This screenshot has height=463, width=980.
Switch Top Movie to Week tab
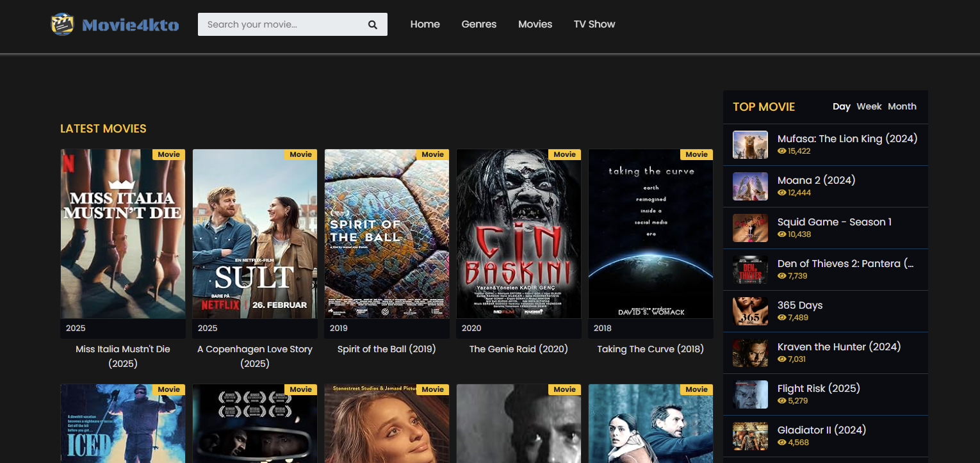pos(869,106)
